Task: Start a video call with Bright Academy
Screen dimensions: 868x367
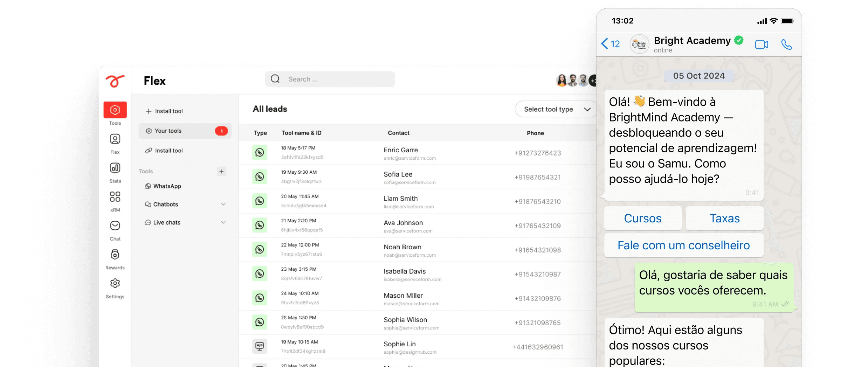Action: [761, 45]
